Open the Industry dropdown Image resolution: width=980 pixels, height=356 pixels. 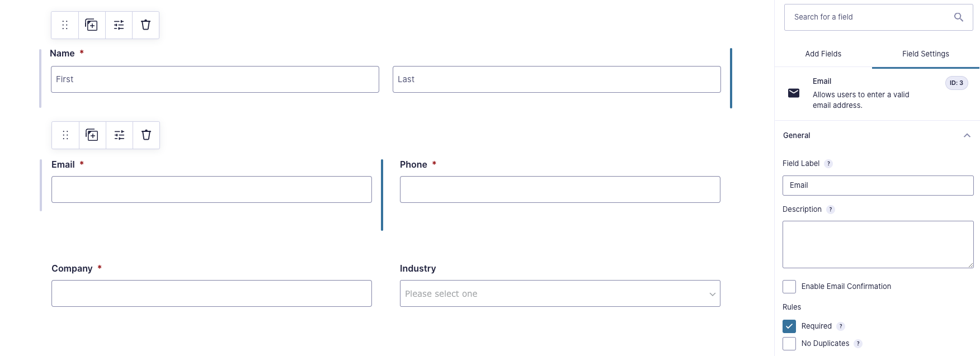(559, 293)
